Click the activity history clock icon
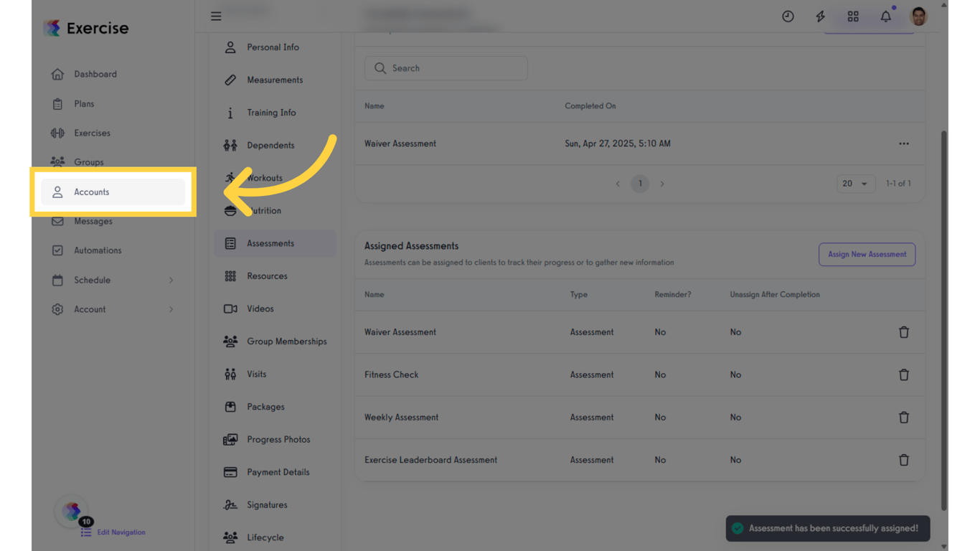Image resolution: width=980 pixels, height=551 pixels. (x=788, y=16)
